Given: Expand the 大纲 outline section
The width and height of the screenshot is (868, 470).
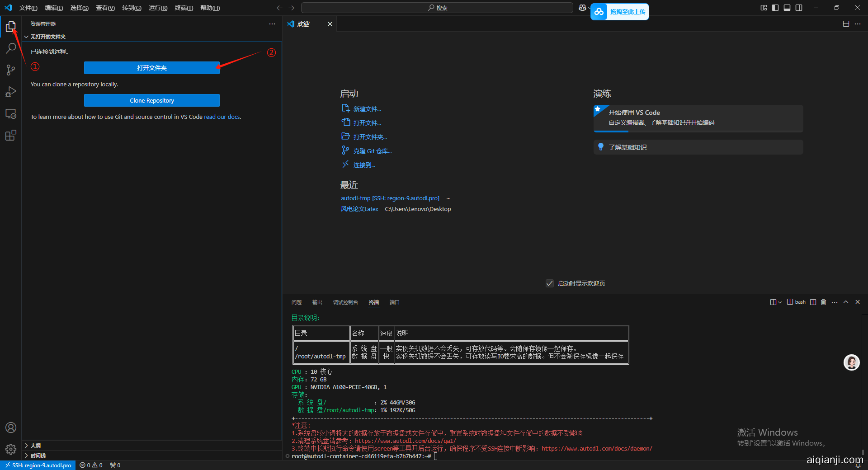Looking at the screenshot, I should click(x=36, y=446).
